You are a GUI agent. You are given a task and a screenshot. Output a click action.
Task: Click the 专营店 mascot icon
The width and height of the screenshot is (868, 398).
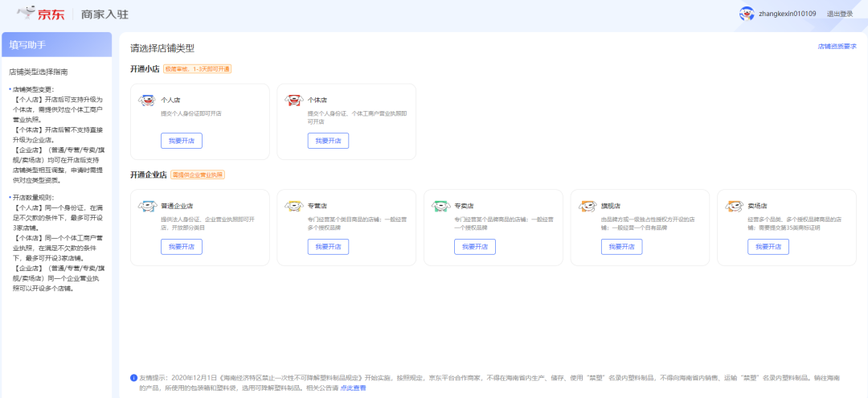pos(294,206)
